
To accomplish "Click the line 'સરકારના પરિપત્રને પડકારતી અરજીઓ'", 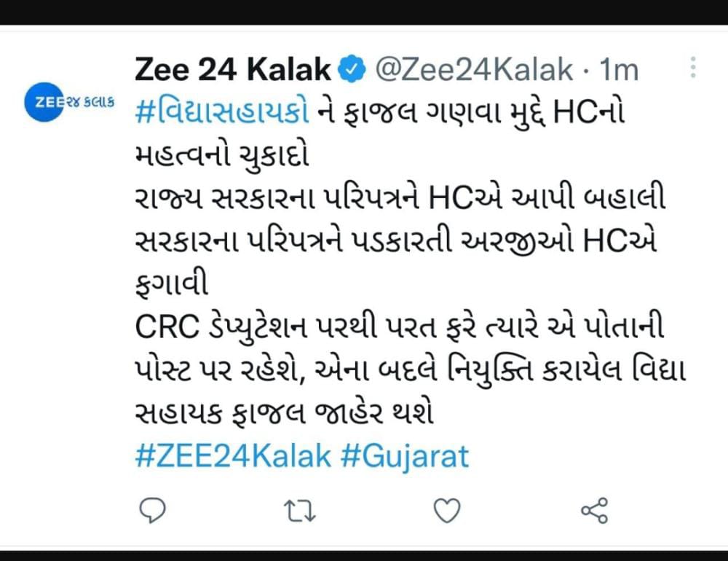I will point(395,242).
